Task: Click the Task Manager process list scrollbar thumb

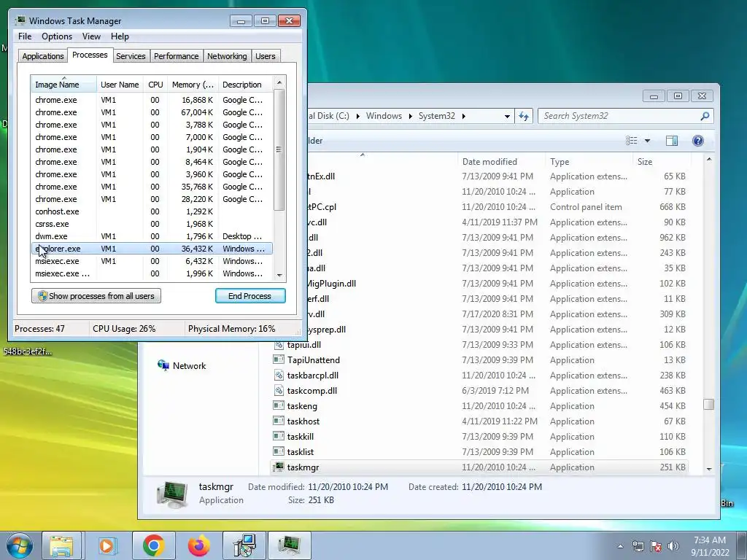Action: click(279, 149)
